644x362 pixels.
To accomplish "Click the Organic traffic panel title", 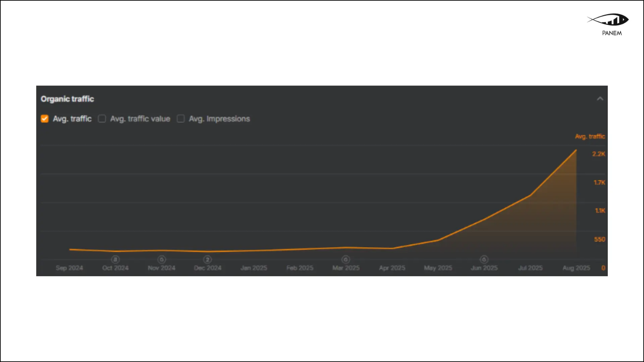I will tap(67, 99).
